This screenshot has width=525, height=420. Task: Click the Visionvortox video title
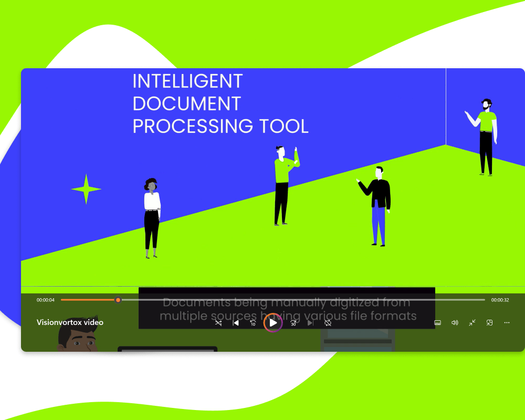(70, 322)
